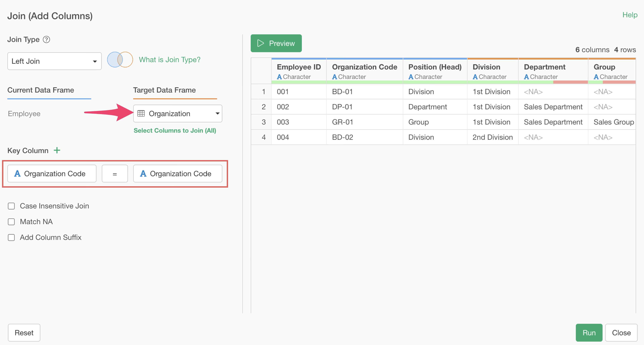Click the 'Current Data Frame' heading
Screen dimensions: 644x345
point(41,90)
